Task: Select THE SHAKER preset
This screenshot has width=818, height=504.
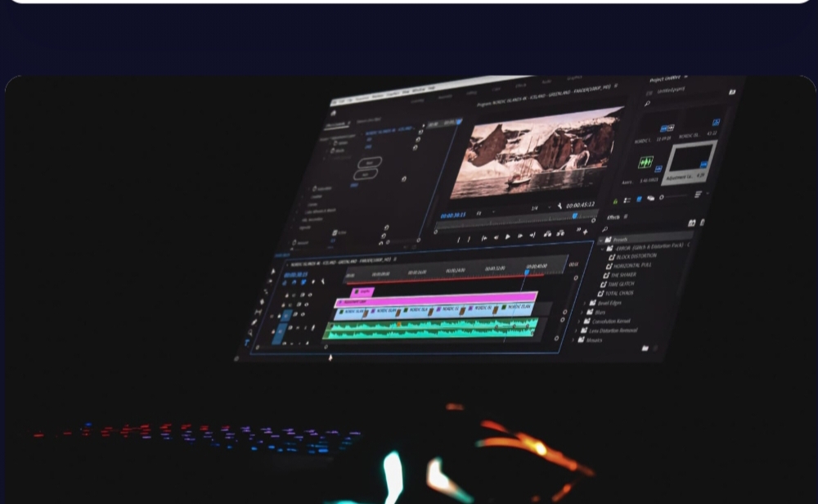Action: pos(622,275)
